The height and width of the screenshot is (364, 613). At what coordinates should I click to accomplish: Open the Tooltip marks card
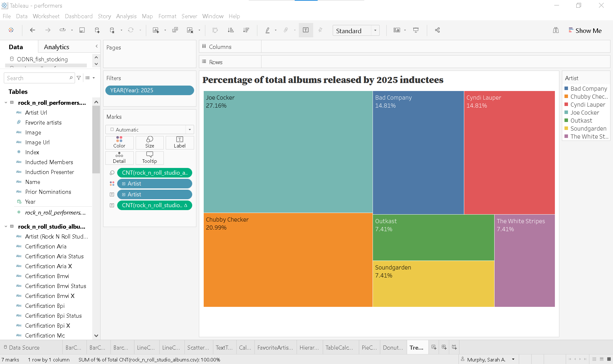pos(149,157)
